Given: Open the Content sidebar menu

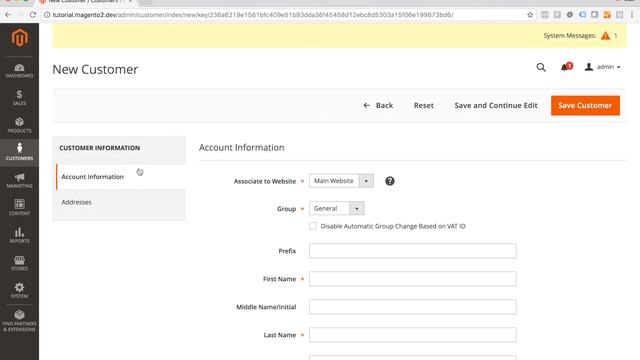Looking at the screenshot, I should tap(19, 208).
